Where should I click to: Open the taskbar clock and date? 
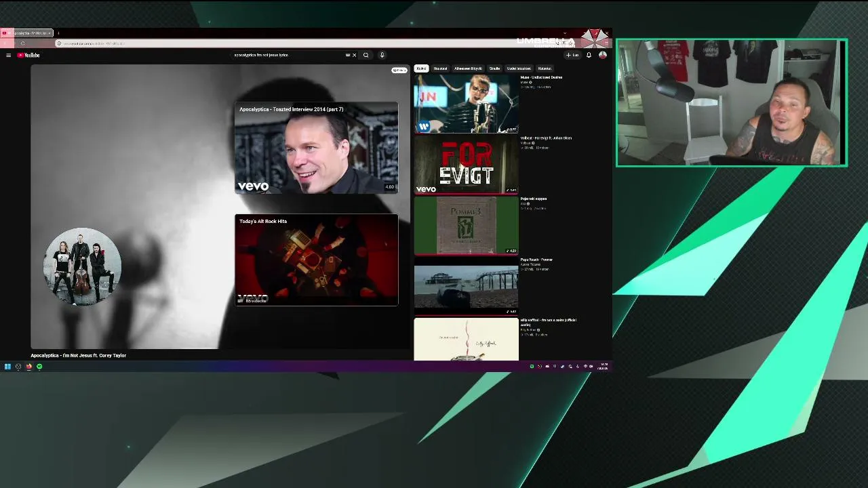pos(604,367)
